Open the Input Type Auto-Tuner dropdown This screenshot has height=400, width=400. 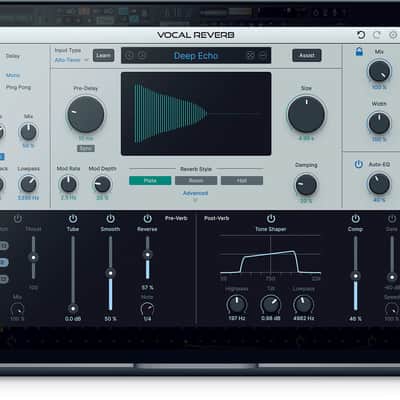(71, 60)
